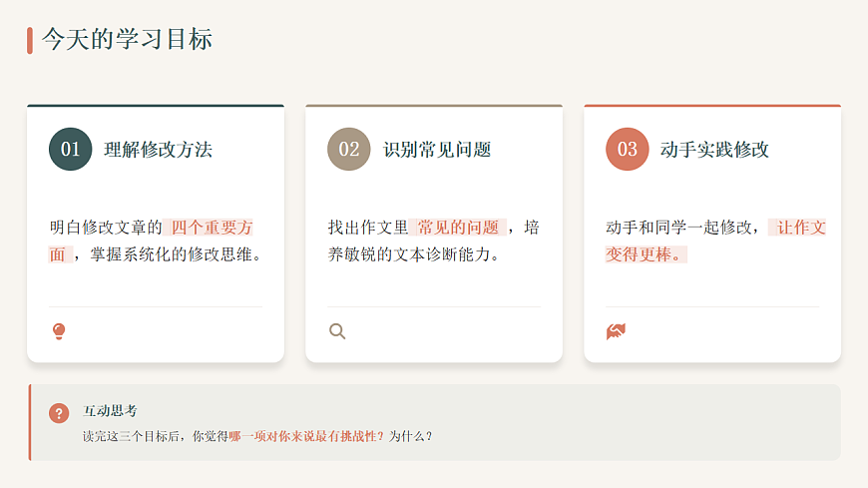Click the handshake icon in card 03
Image resolution: width=868 pixels, height=488 pixels.
click(x=616, y=331)
